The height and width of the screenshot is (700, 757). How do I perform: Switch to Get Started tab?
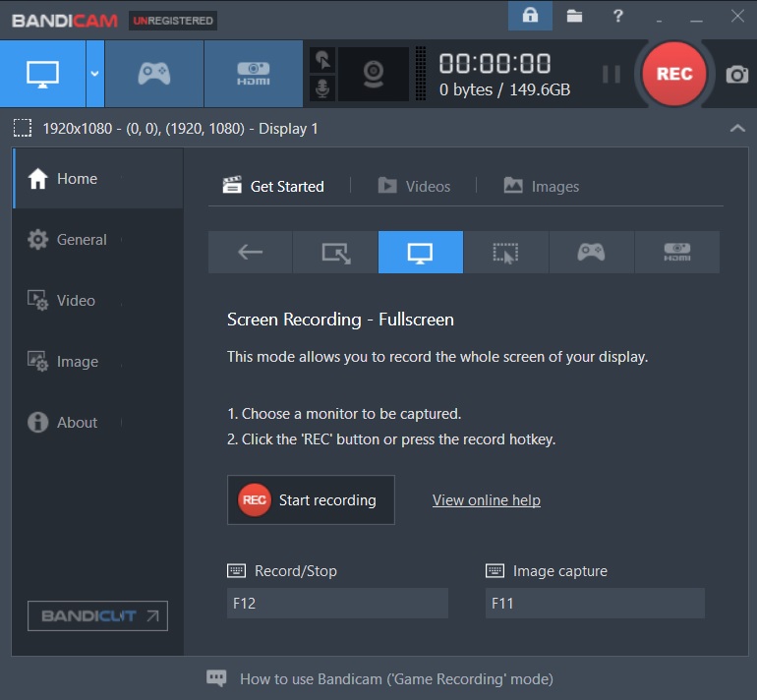273,186
